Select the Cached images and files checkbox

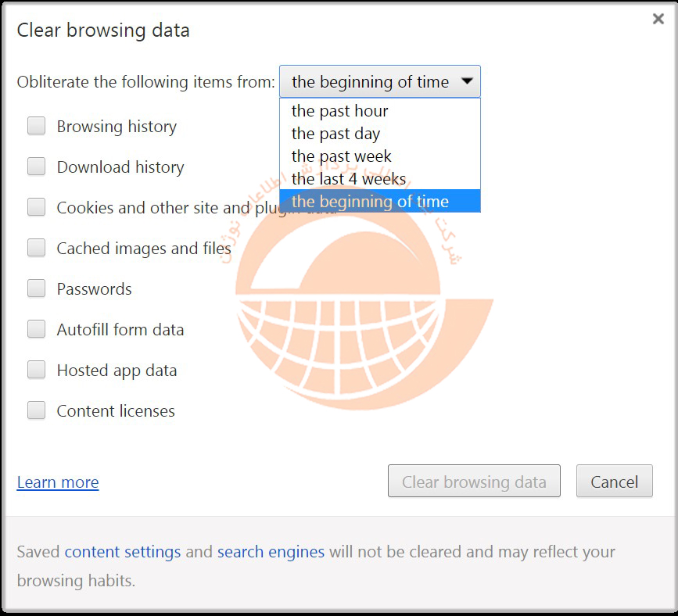tap(37, 248)
